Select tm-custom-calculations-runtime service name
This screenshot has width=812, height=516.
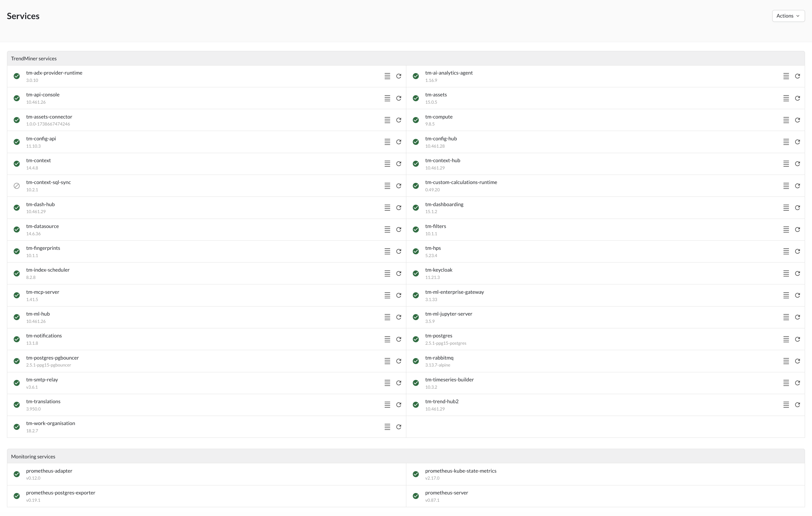click(461, 182)
